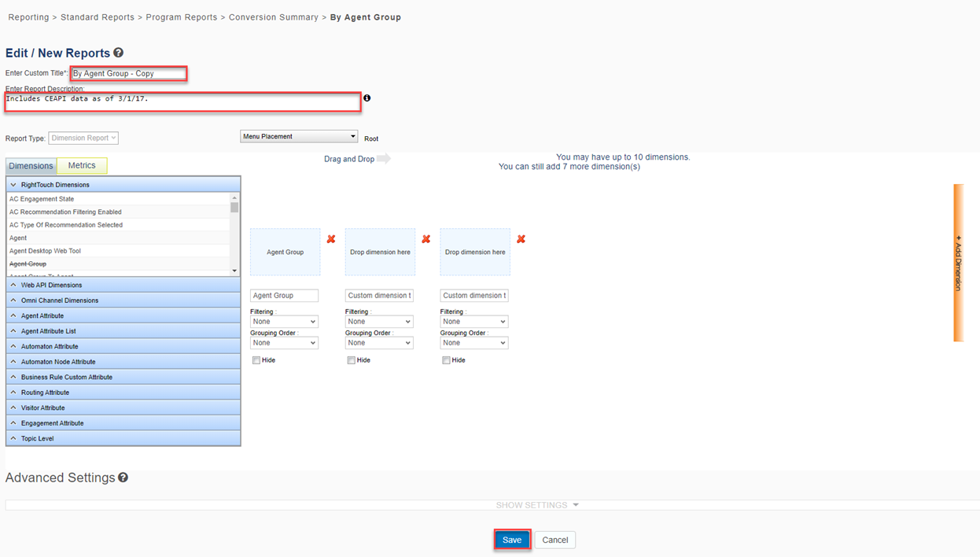
Task: Remove the Agent Group dimension with red X
Action: pos(331,239)
